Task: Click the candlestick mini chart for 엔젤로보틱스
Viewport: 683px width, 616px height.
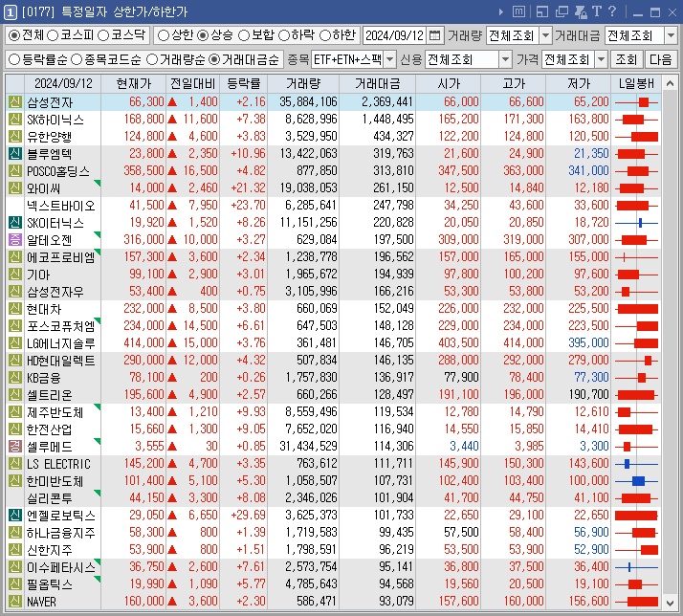Action: pos(636,516)
